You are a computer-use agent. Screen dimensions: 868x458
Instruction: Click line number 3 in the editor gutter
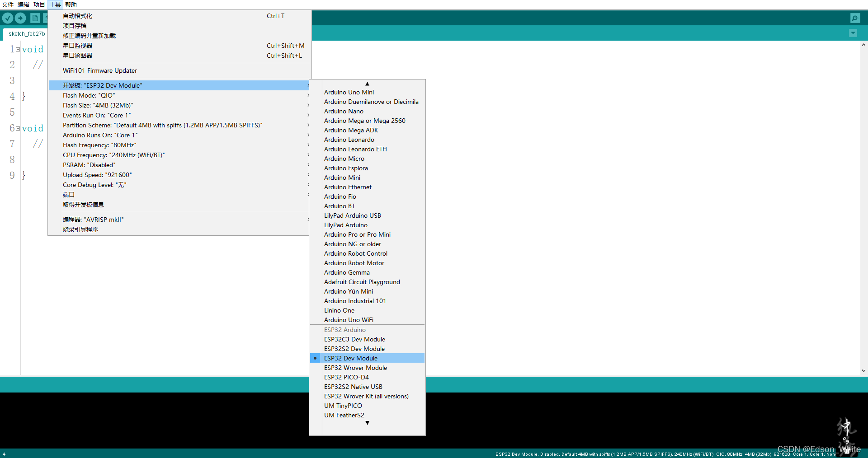pos(12,81)
